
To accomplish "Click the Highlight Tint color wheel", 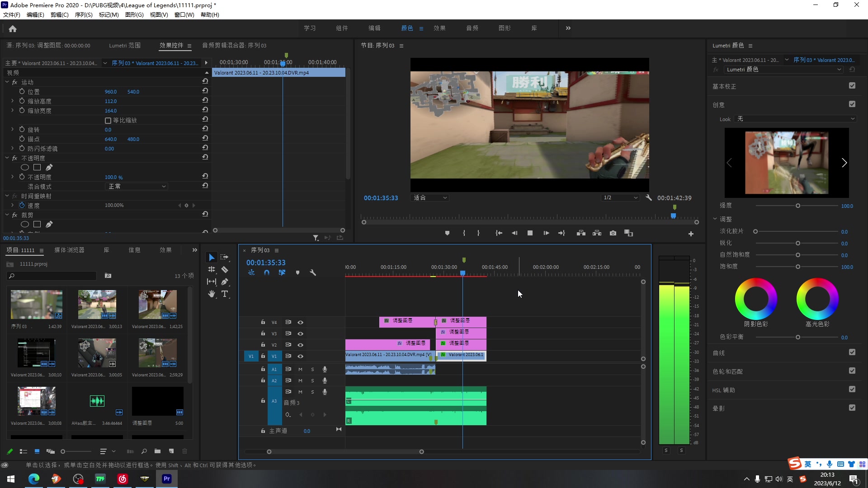I will [x=817, y=299].
